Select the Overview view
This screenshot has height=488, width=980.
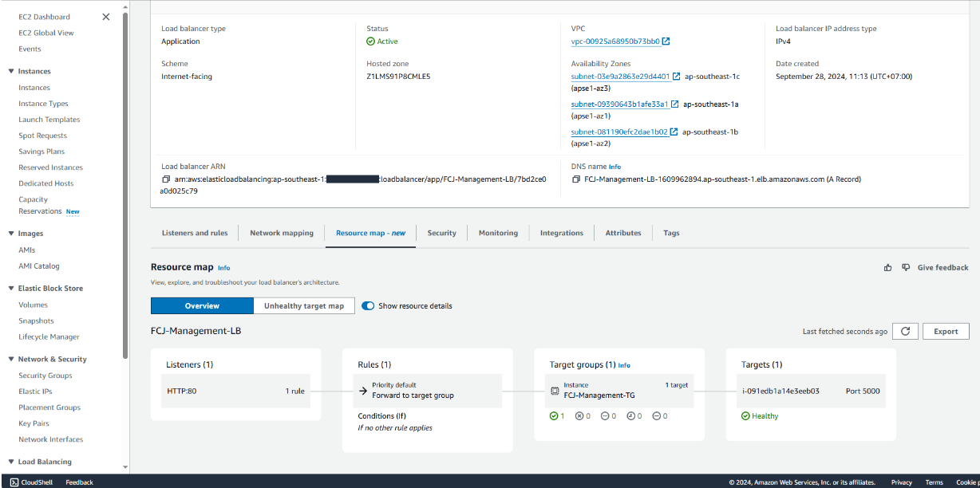202,306
